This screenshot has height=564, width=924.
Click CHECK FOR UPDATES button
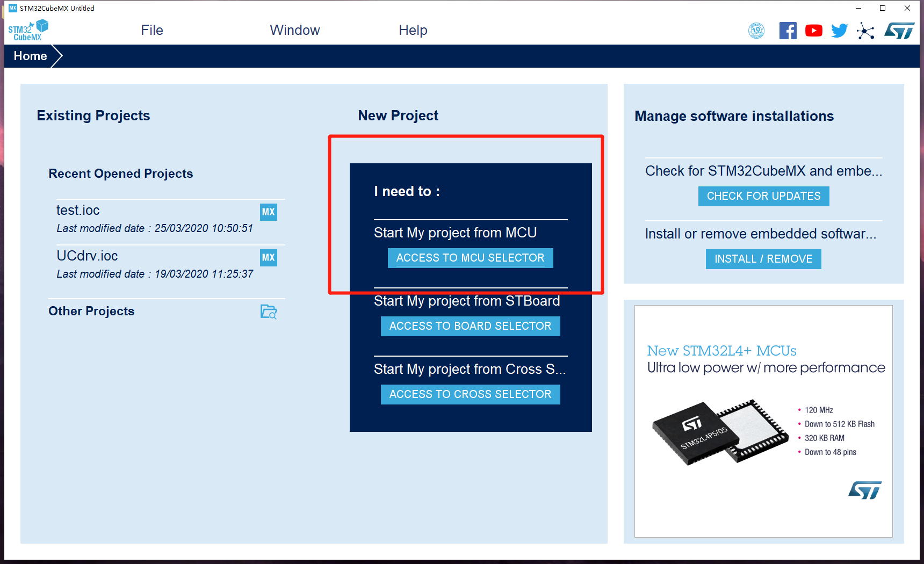click(764, 196)
